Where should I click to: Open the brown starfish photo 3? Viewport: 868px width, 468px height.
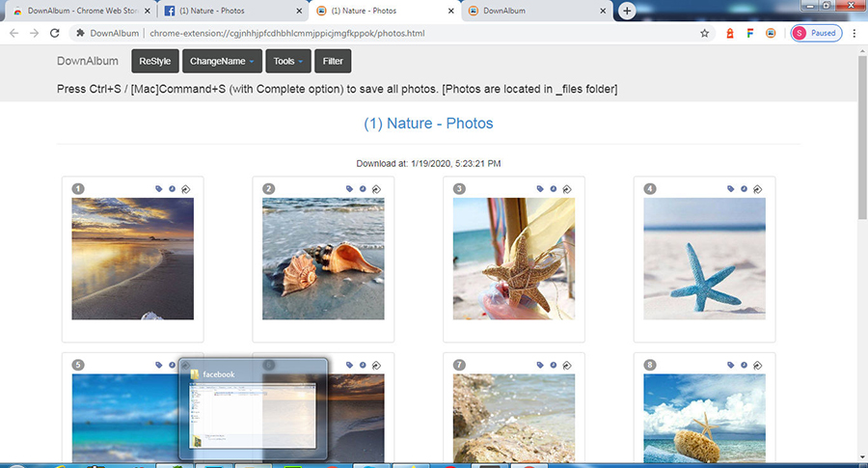pyautogui.click(x=514, y=259)
